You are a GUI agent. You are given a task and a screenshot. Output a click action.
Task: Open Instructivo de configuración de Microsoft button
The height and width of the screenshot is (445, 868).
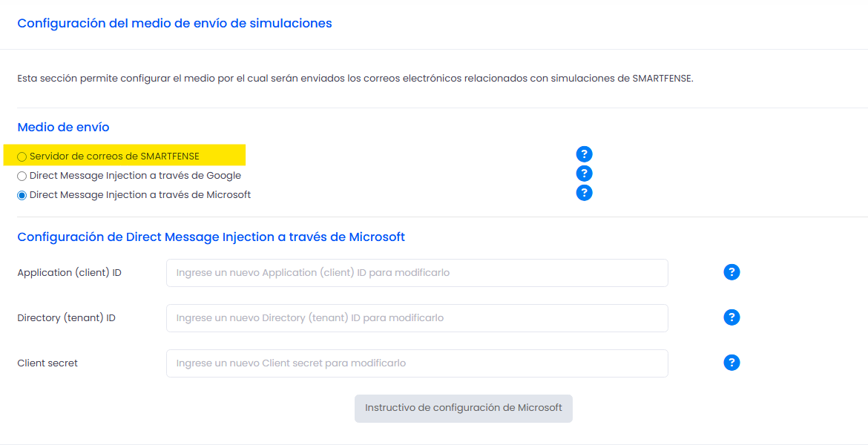coord(464,409)
